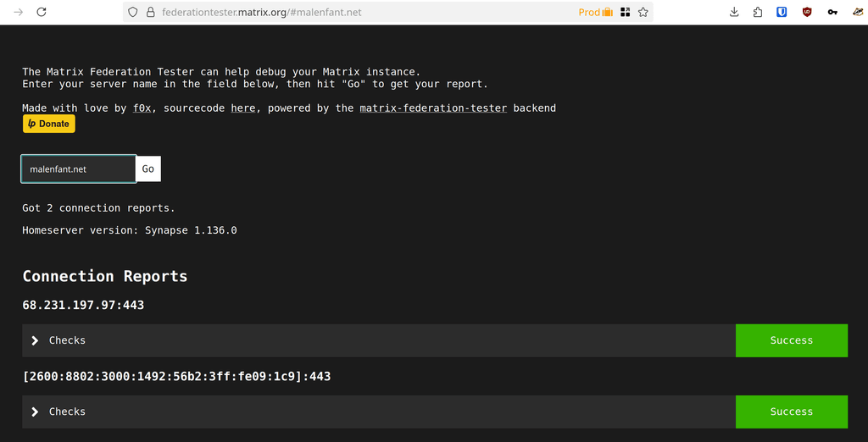
Task: Expand Checks for 68.231.197.97:443
Action: 379,340
